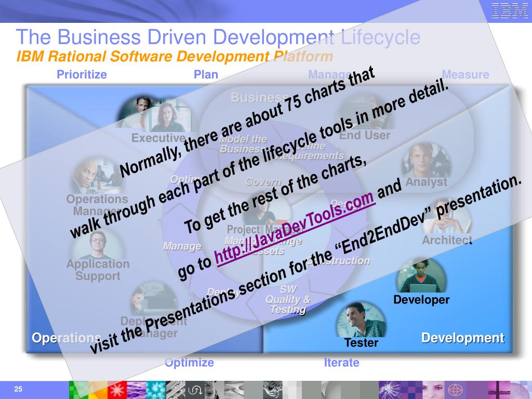Select the Analyst persona photo
The height and width of the screenshot is (399, 532).
(x=426, y=160)
